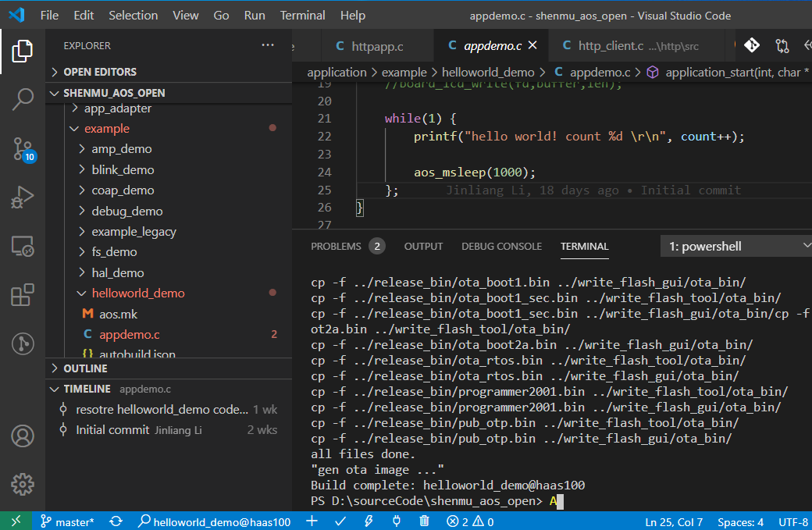Click the Synchronize Changes icon in status bar
The height and width of the screenshot is (530, 812).
[x=116, y=521]
